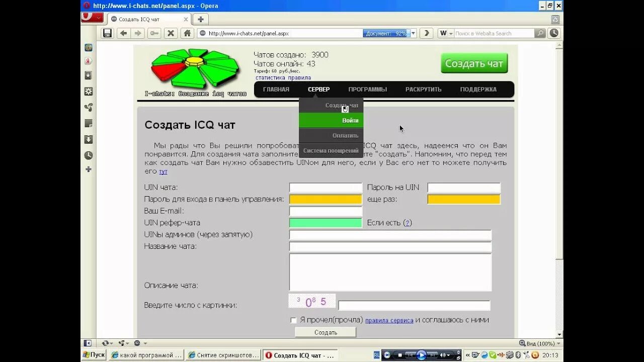Click the Save page diskette icon
The height and width of the screenshot is (362, 644).
pos(108,33)
